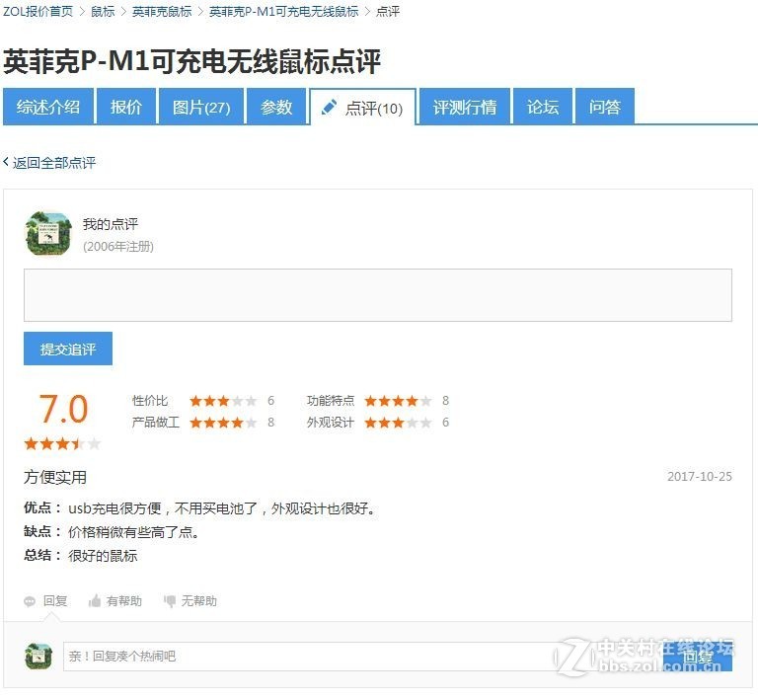Click 外观设计 star rating
Screen dimensions: 758x700
pos(398,423)
